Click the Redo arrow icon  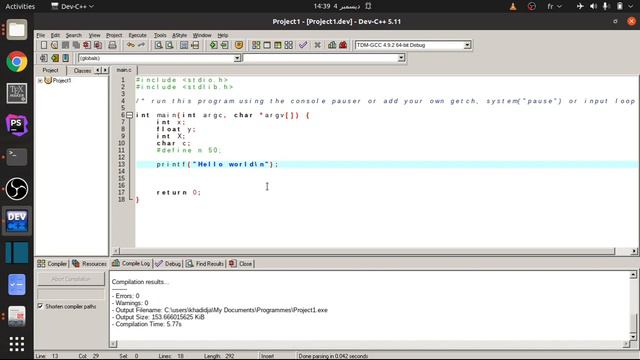click(x=141, y=45)
